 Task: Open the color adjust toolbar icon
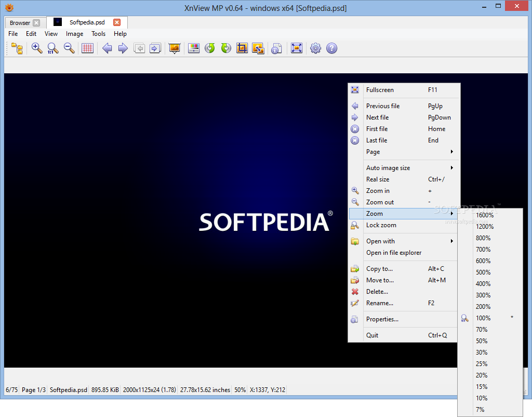194,48
